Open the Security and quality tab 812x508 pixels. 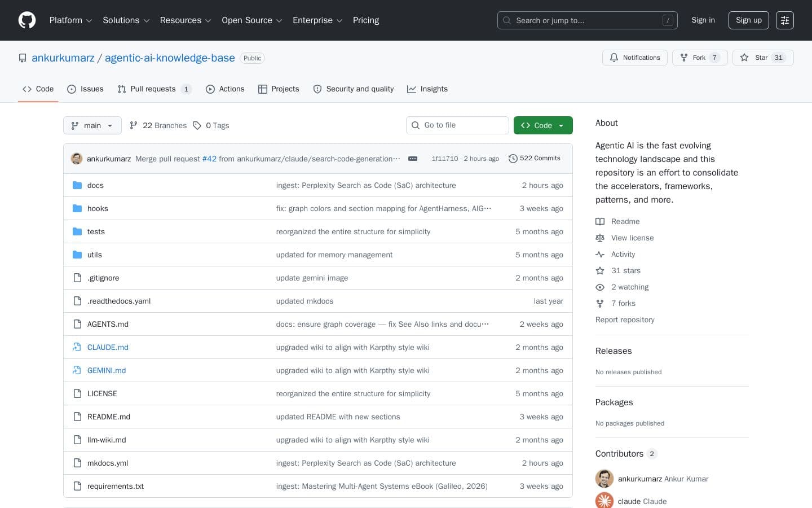[354, 89]
